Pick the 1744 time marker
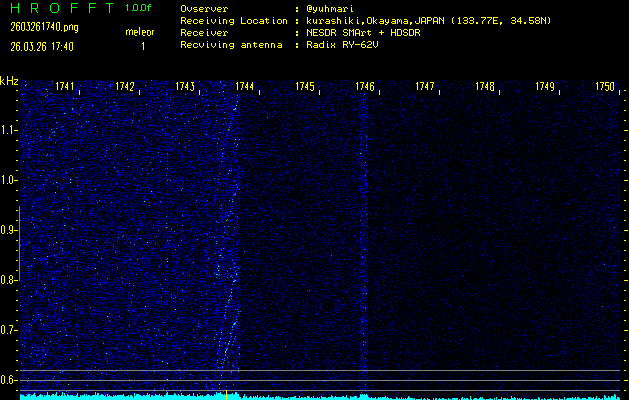 point(244,87)
